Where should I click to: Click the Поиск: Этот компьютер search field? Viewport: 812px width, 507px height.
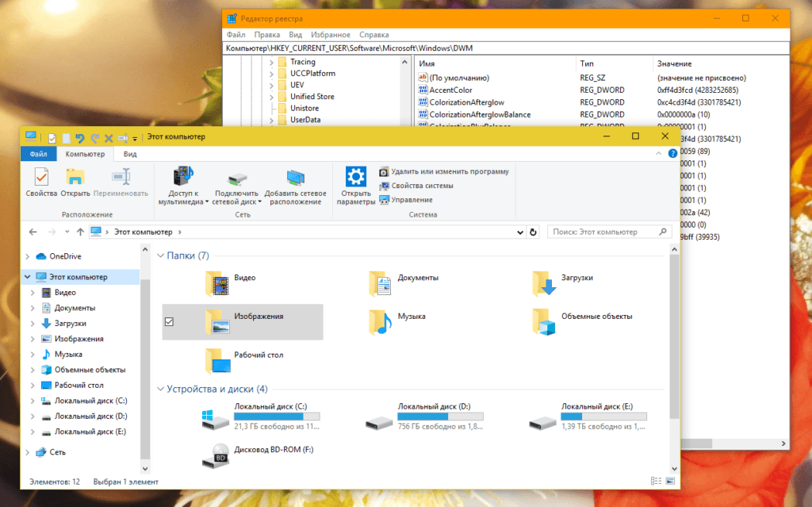point(604,232)
